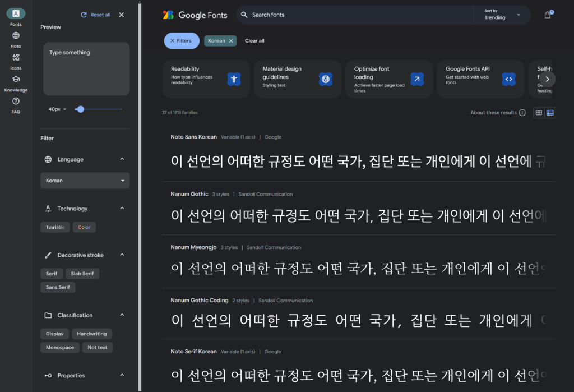Show the next knowledge cards with the arrow
574x392 pixels.
(x=547, y=79)
